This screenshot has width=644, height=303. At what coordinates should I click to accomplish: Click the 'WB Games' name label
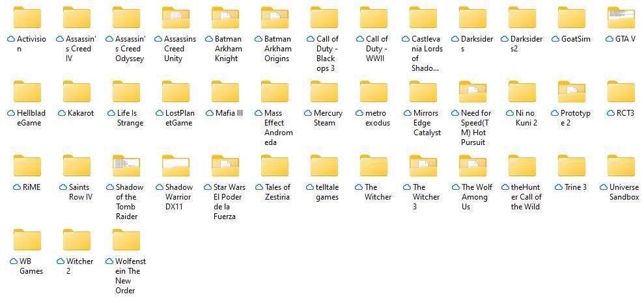(x=31, y=266)
